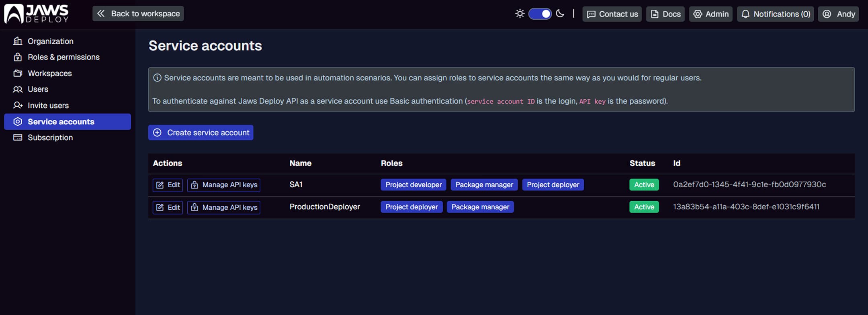Image resolution: width=868 pixels, height=315 pixels.
Task: Click SA1's Project deployer role badge
Action: pyautogui.click(x=553, y=185)
